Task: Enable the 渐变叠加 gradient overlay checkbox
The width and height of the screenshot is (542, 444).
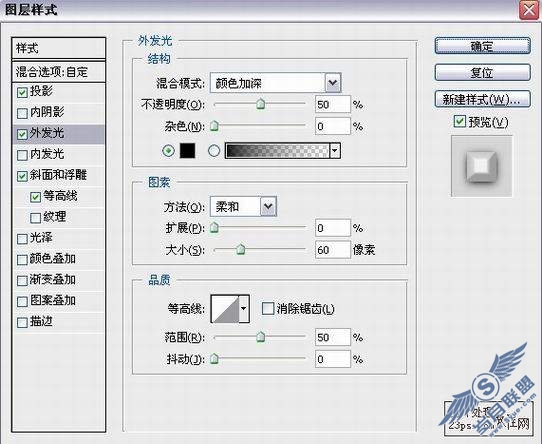Action: (x=22, y=280)
